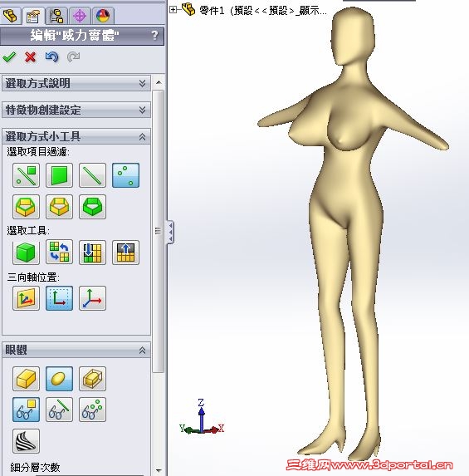This screenshot has width=469, height=476.
Task: Click the question mark help button
Action: click(x=154, y=36)
